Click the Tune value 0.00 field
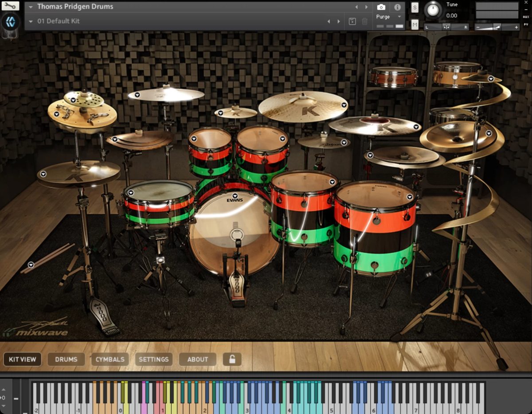This screenshot has width=532, height=414. pyautogui.click(x=452, y=16)
